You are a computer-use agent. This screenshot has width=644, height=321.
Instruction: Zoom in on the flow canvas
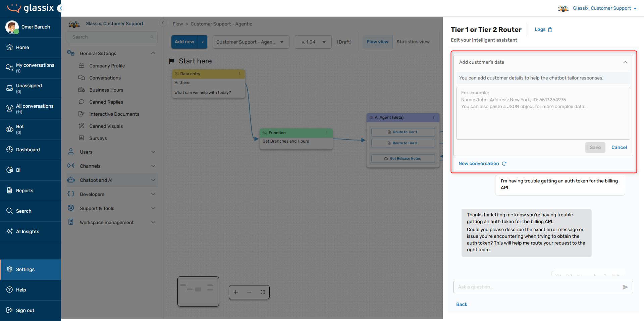coord(236,292)
